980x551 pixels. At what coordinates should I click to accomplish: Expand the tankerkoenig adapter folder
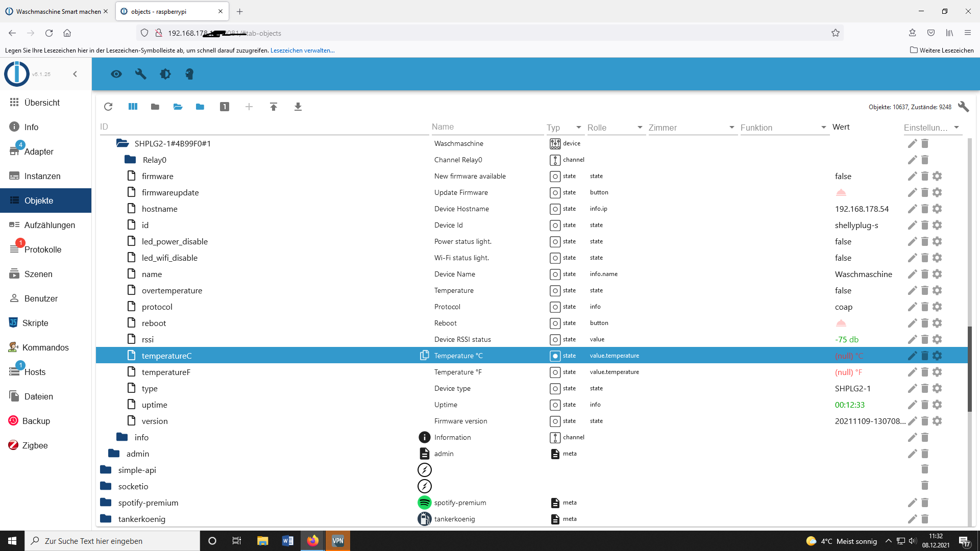[106, 519]
